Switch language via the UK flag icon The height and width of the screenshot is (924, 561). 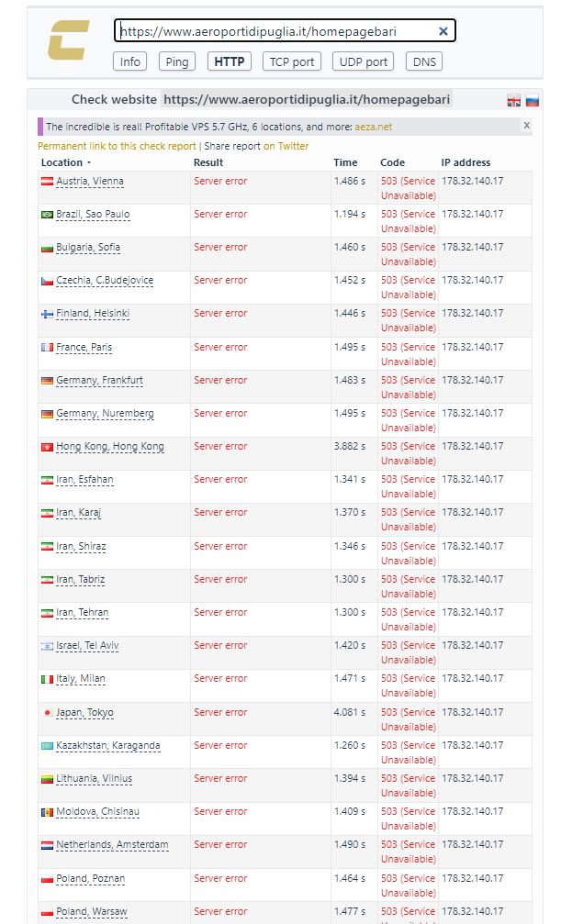514,101
